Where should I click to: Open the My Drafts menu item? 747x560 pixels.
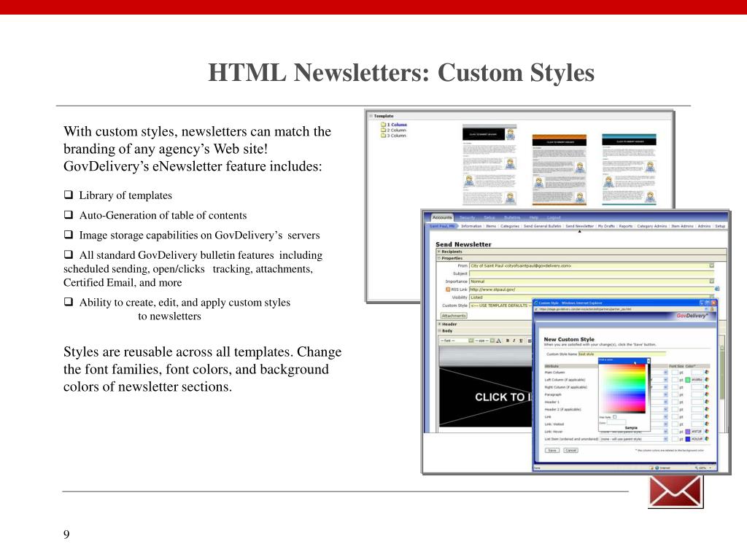click(606, 227)
